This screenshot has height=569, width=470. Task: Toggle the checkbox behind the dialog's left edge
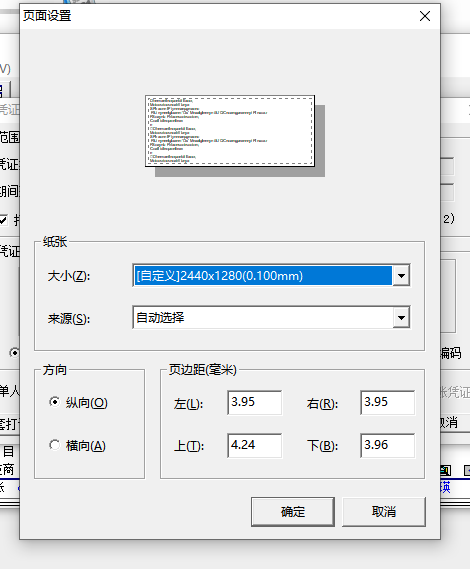[3, 220]
